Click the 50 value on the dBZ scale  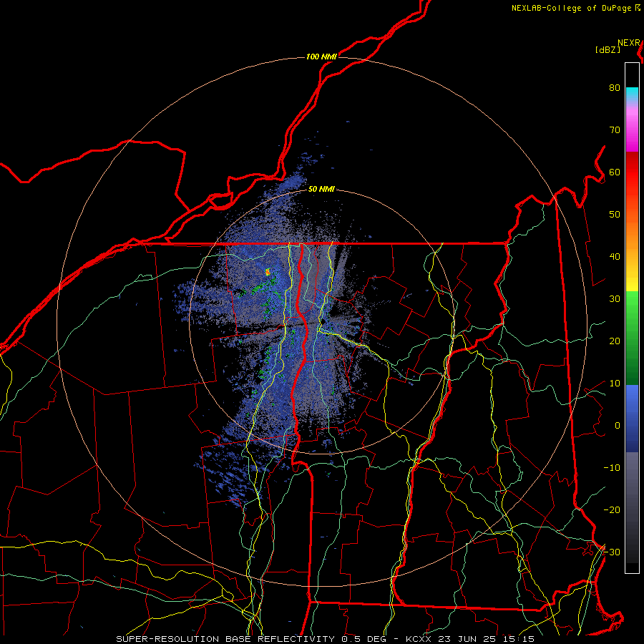[x=615, y=215]
